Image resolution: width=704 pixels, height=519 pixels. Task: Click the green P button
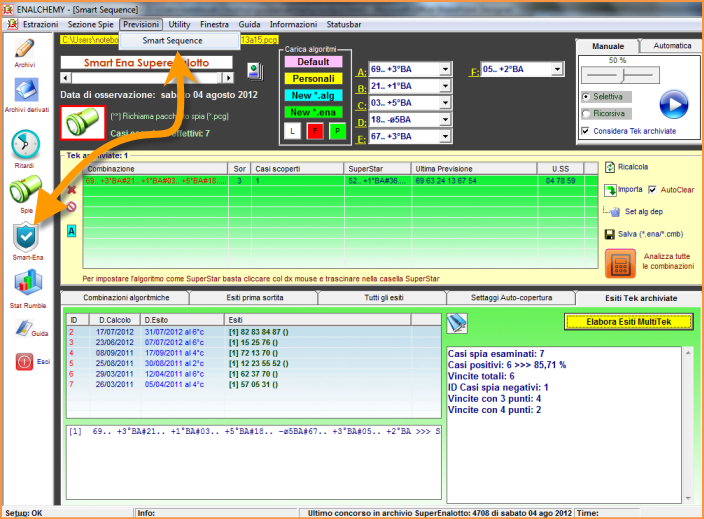point(337,132)
